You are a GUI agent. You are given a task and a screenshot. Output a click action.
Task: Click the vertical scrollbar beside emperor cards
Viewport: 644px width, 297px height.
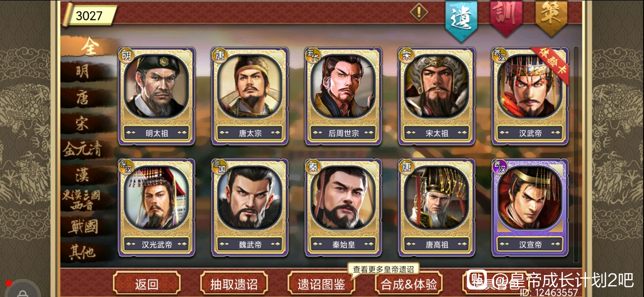pos(576,154)
